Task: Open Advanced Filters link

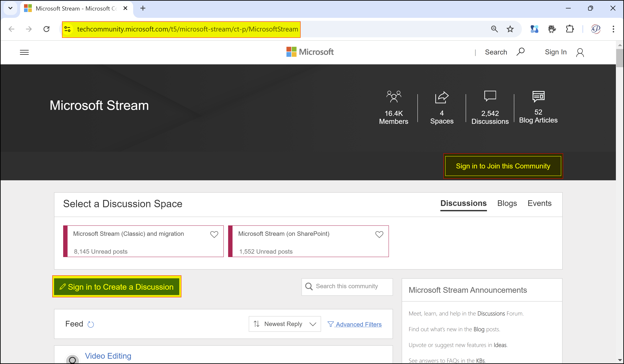Action: click(x=355, y=324)
